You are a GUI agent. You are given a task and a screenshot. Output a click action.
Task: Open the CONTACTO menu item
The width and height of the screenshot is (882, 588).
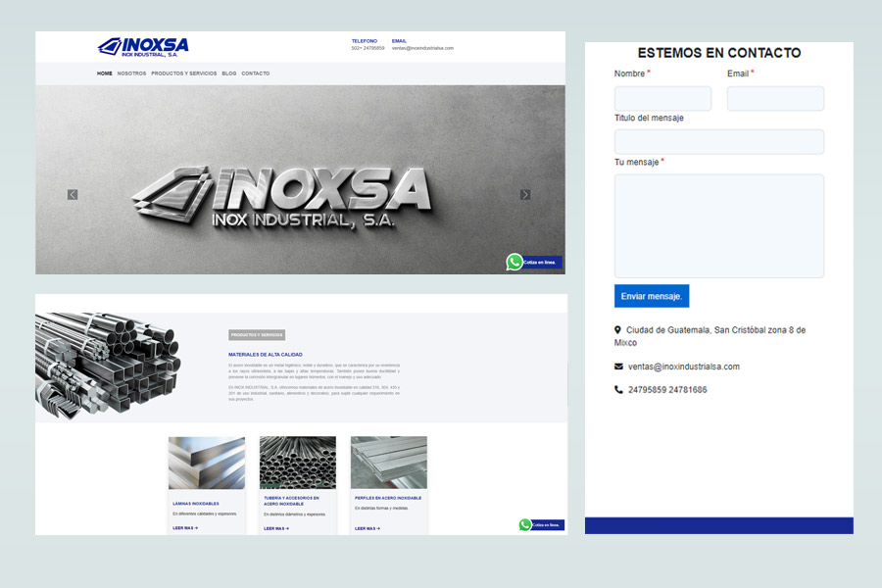[255, 73]
